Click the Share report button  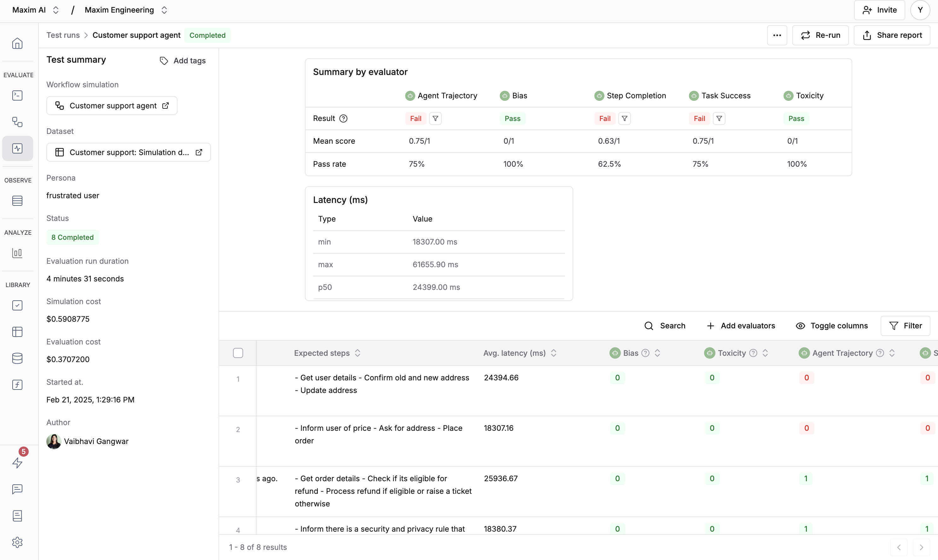(x=892, y=36)
